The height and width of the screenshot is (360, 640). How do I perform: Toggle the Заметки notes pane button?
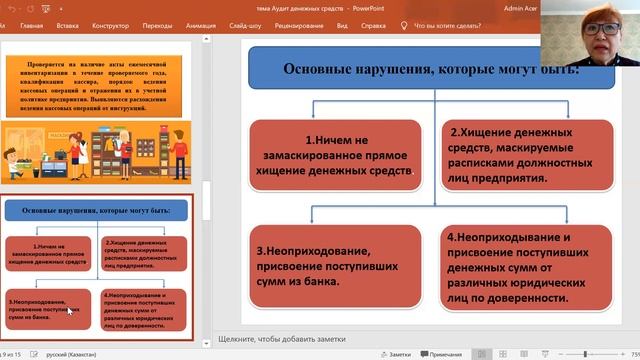(x=396, y=354)
